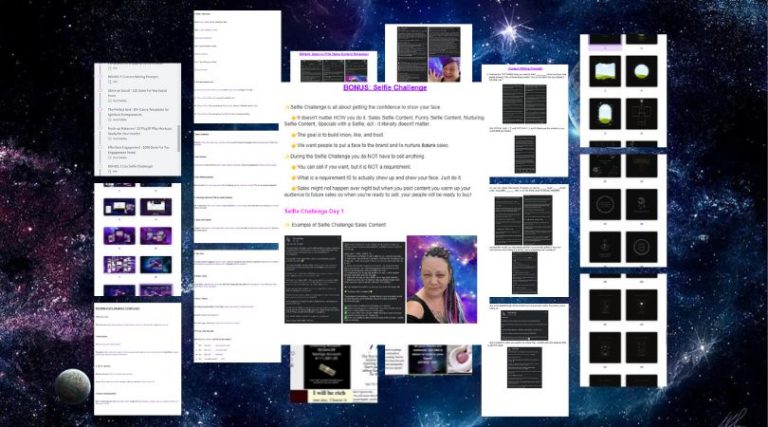Screen dimensions: 768x427
Task: Select "The Perfect Grid - 50+ Canva Templates" item
Action: (x=138, y=108)
